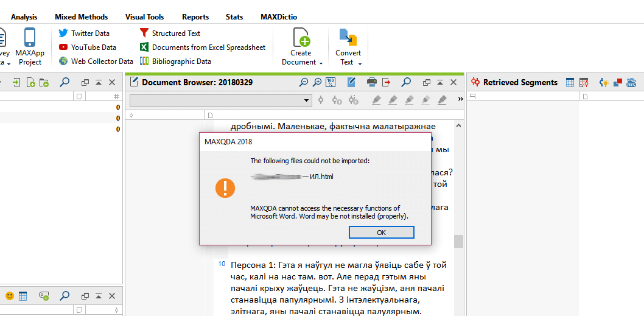
Task: Click the new document icon in Document System
Action: [31, 82]
